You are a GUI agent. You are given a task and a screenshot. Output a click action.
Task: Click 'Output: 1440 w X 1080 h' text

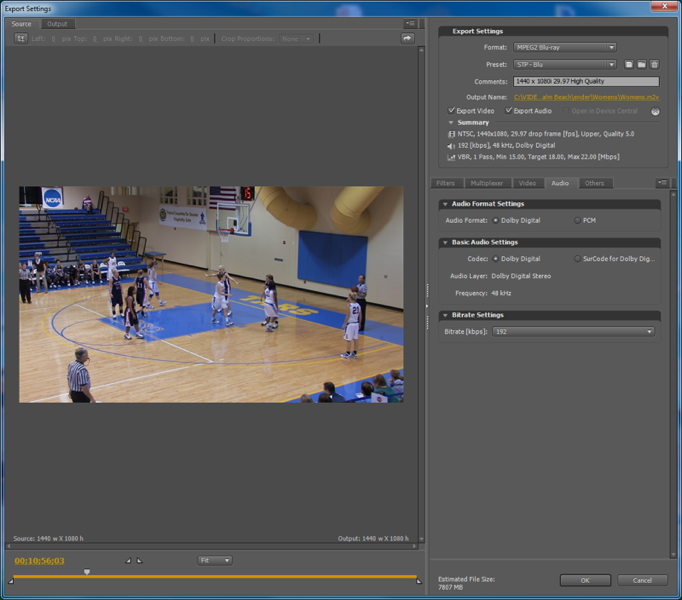pyautogui.click(x=373, y=539)
